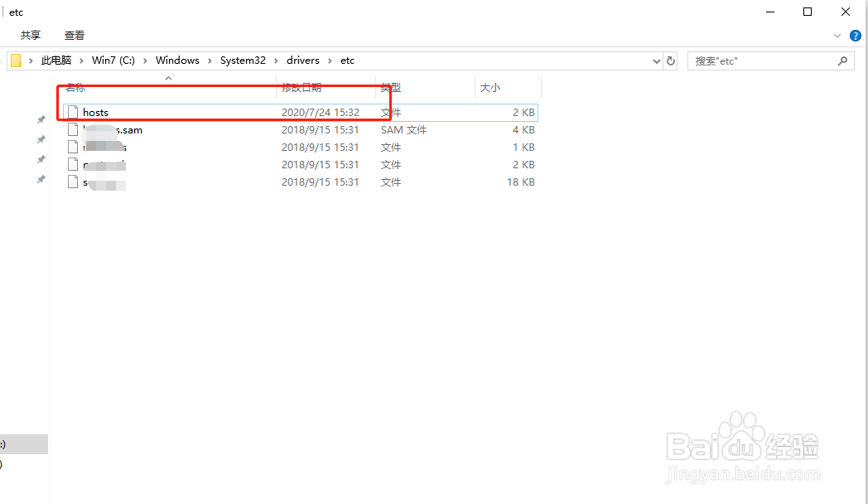Viewport: 868px width, 504px height.
Task: Go to drivers in the address path
Action: (x=303, y=61)
